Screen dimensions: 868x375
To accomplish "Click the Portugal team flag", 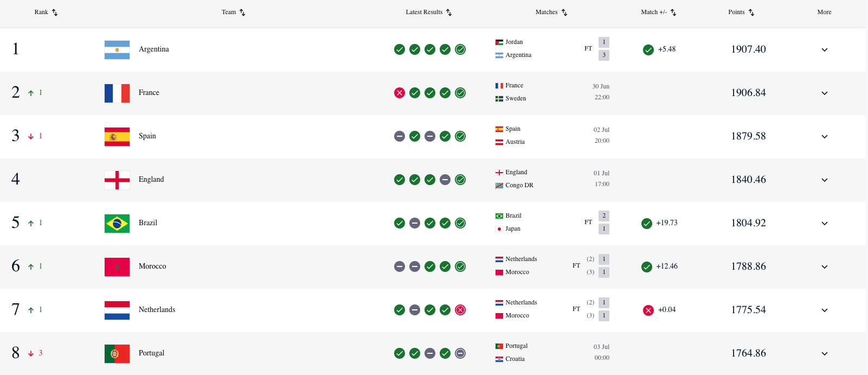I will coord(117,353).
